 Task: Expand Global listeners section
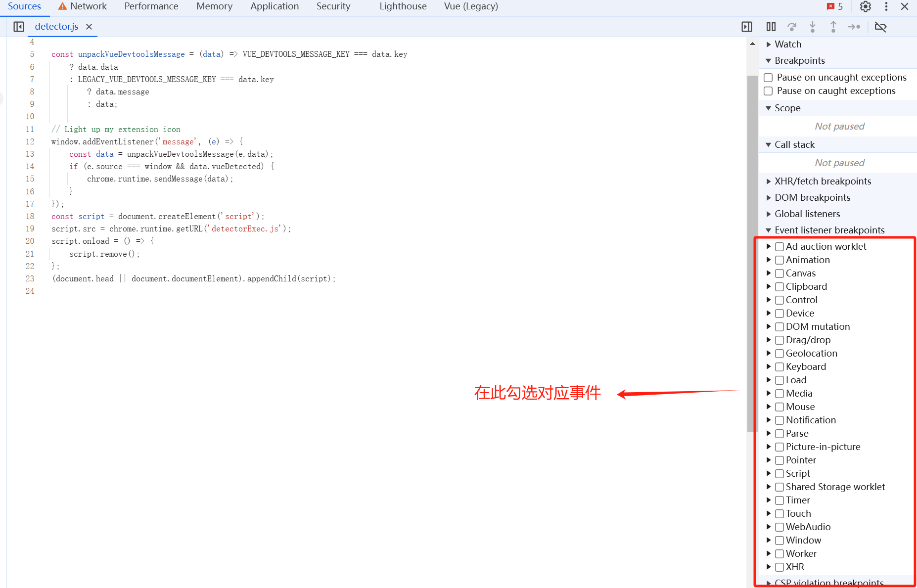(x=769, y=214)
